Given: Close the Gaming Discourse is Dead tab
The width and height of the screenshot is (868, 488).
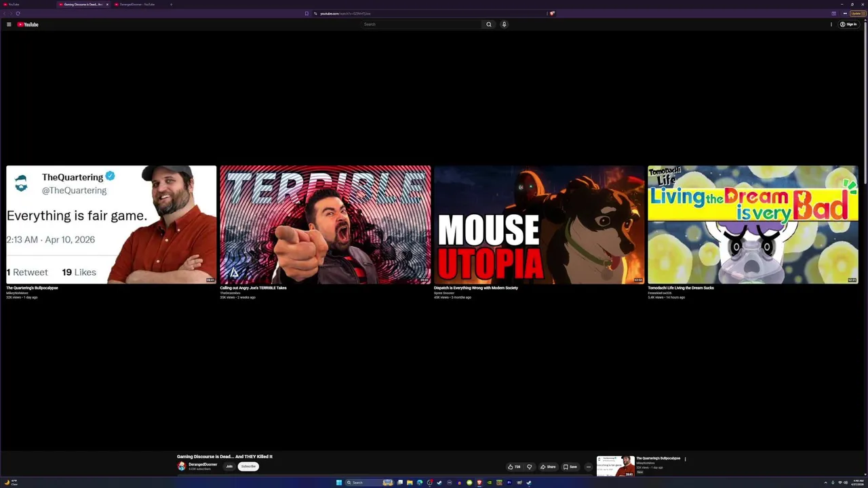Looking at the screenshot, I should coord(106,4).
